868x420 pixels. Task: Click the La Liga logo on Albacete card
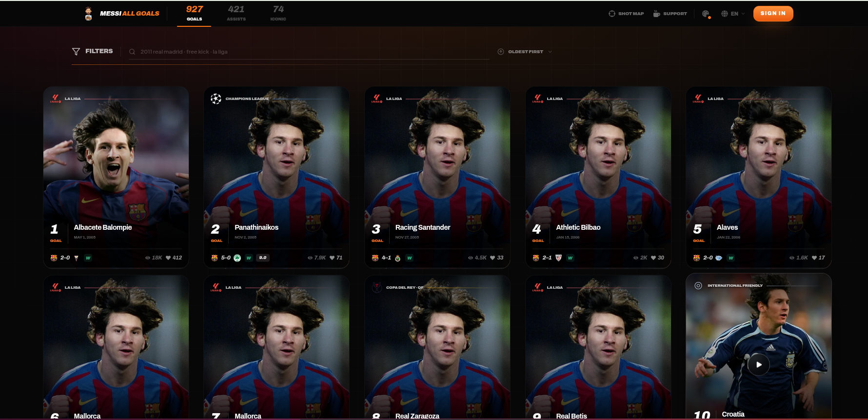point(56,99)
